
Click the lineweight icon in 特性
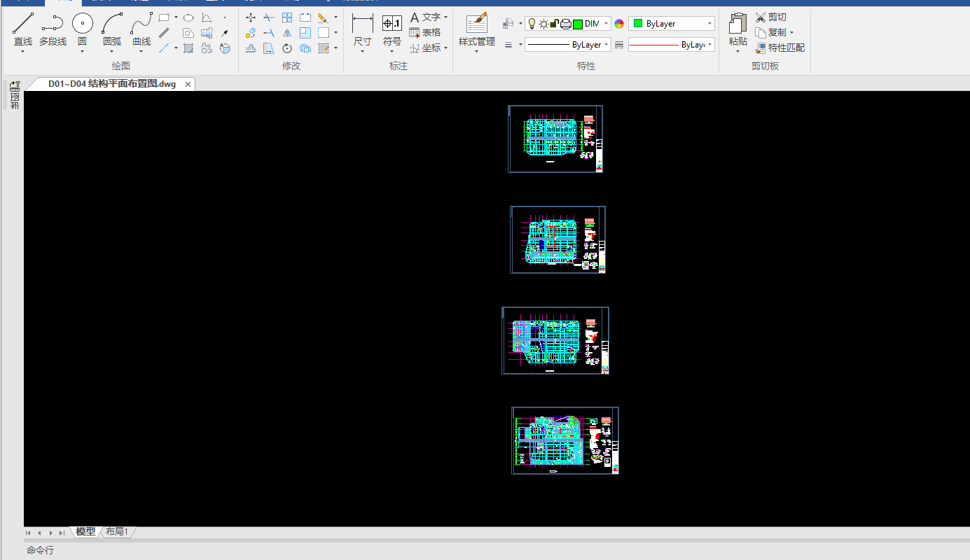(509, 45)
